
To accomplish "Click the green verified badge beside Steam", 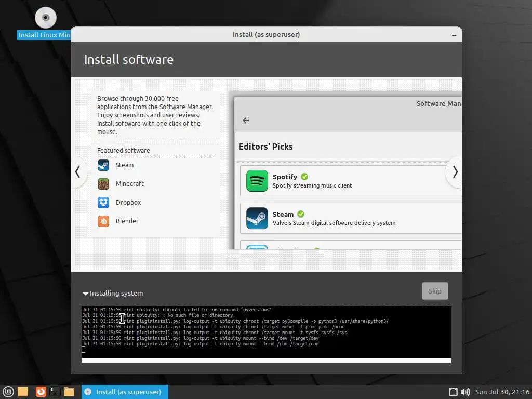I will coord(301,214).
